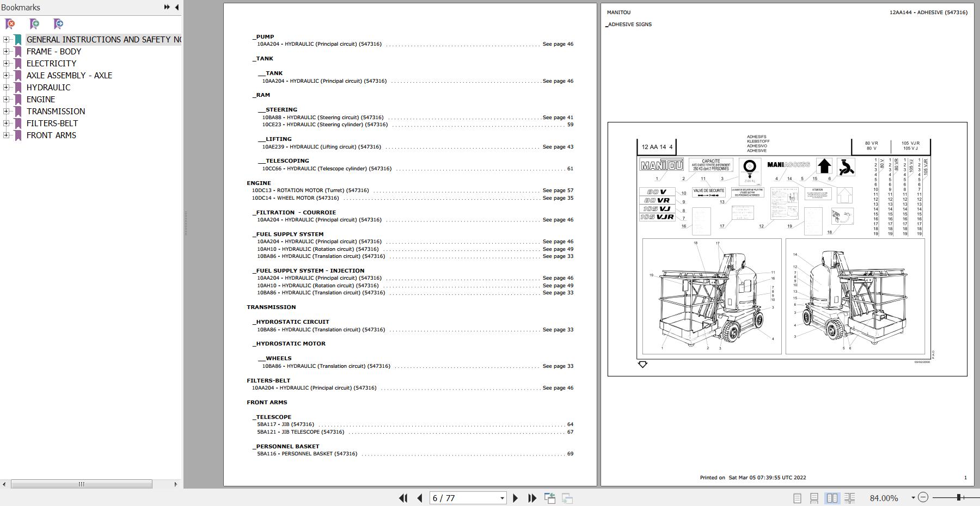Image resolution: width=980 pixels, height=506 pixels.
Task: Click the purple bookmark icon beside ENGINE
Action: pyautogui.click(x=18, y=100)
